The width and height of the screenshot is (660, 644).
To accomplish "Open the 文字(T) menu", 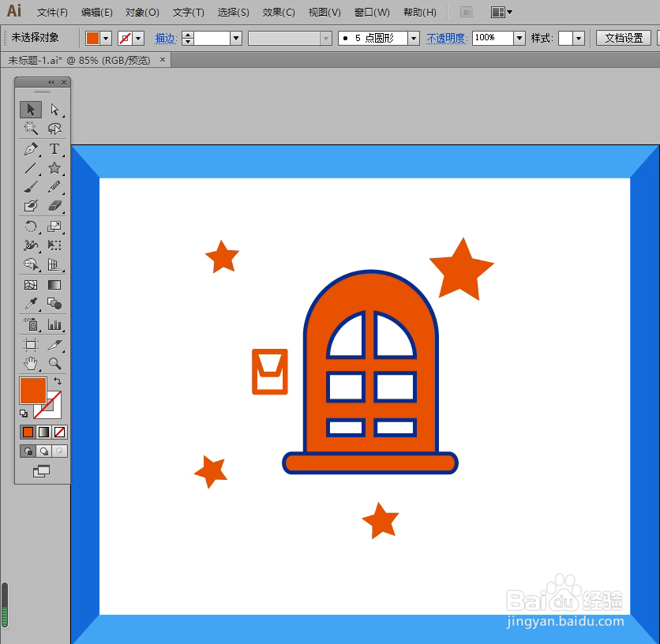I will (189, 12).
